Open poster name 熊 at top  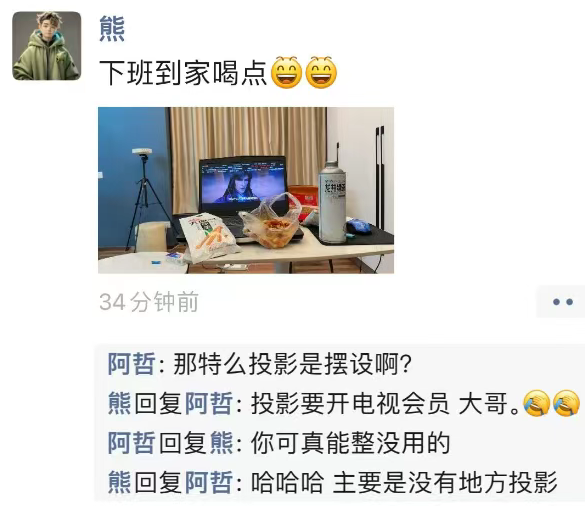112,28
